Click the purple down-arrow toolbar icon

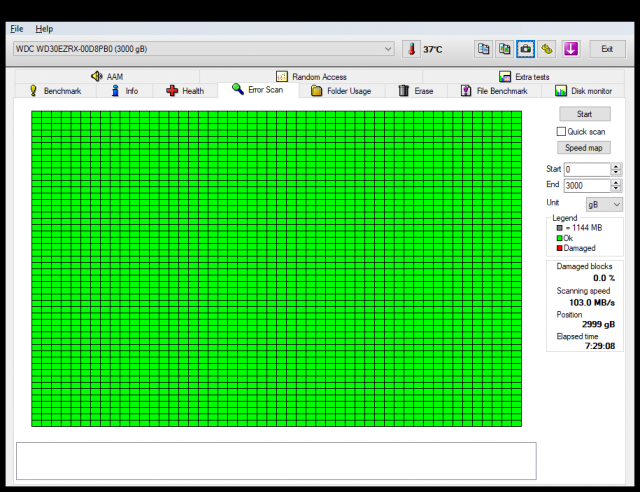pos(571,48)
